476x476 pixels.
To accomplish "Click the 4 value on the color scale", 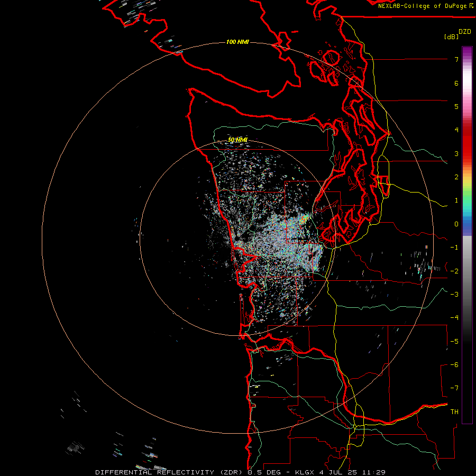I will (x=456, y=130).
